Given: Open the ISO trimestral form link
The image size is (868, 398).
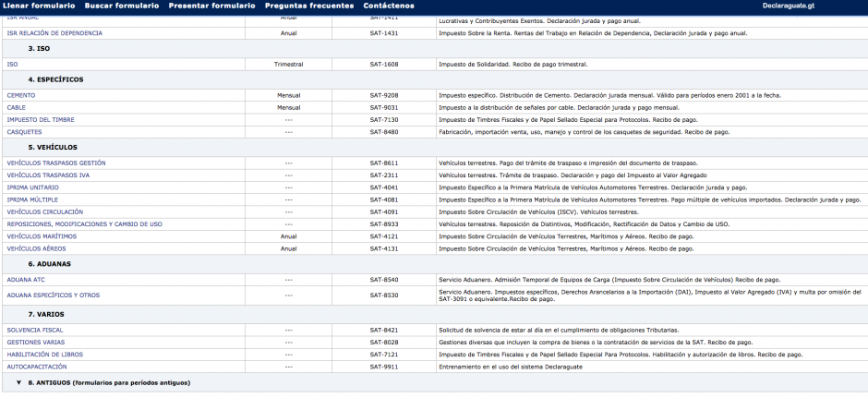Looking at the screenshot, I should pyautogui.click(x=12, y=65).
